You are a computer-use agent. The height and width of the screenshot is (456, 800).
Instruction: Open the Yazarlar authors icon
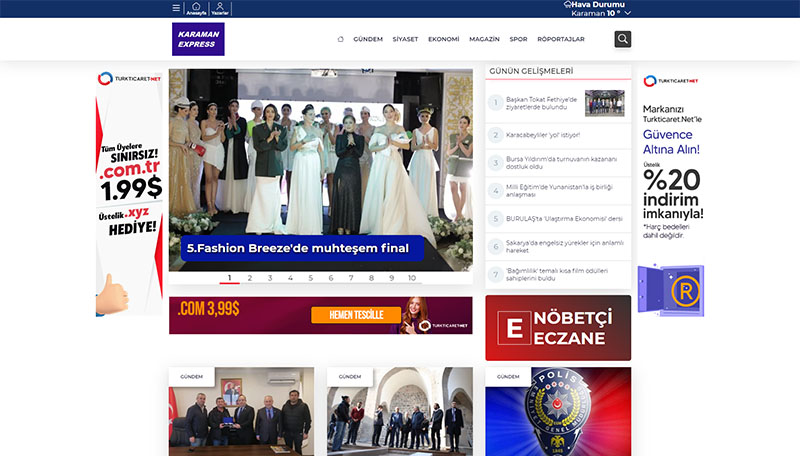point(220,8)
